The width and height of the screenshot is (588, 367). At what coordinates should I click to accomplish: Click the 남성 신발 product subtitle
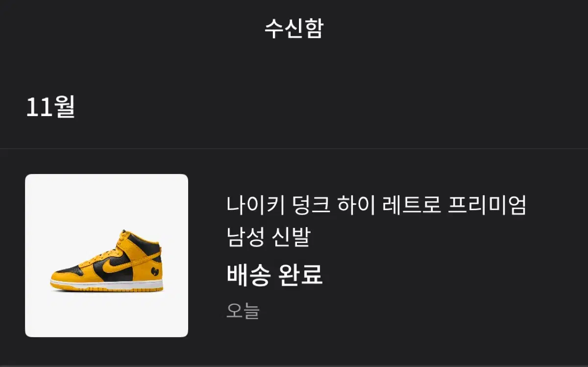[269, 237]
